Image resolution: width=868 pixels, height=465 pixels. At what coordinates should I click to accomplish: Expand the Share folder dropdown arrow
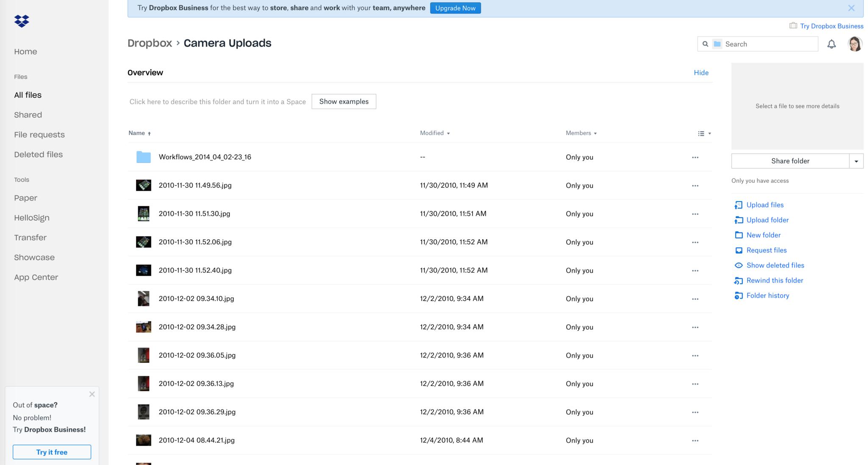[856, 161]
